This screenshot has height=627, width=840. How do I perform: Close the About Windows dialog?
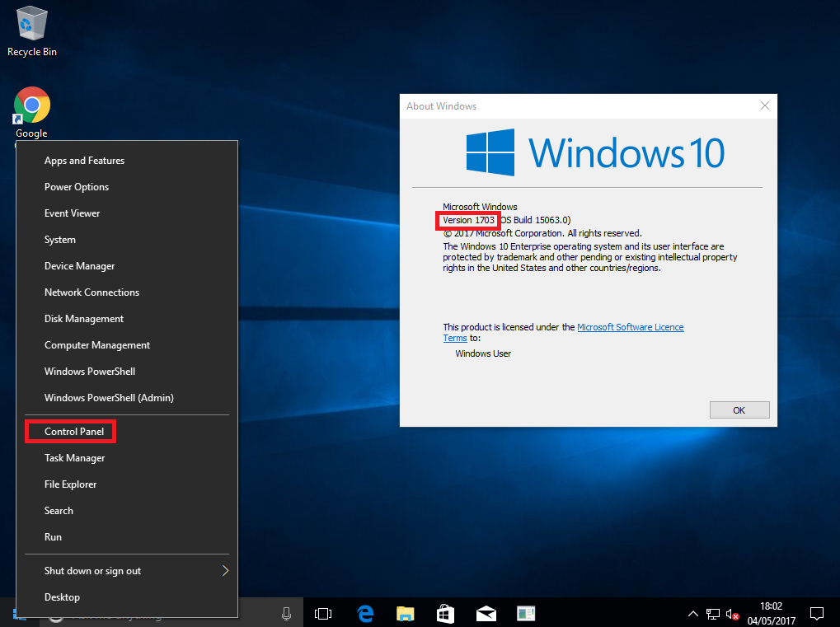764,106
